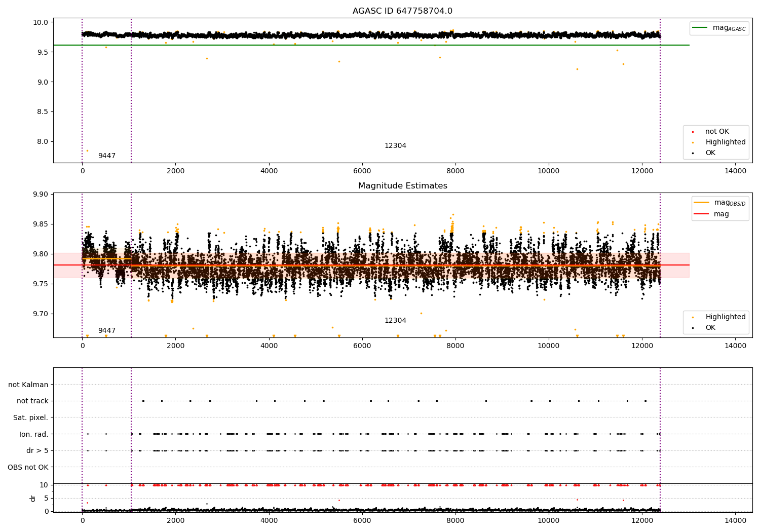Click the orange line swatch beside mag OBSID
Screen dimensions: 760x532
point(701,202)
